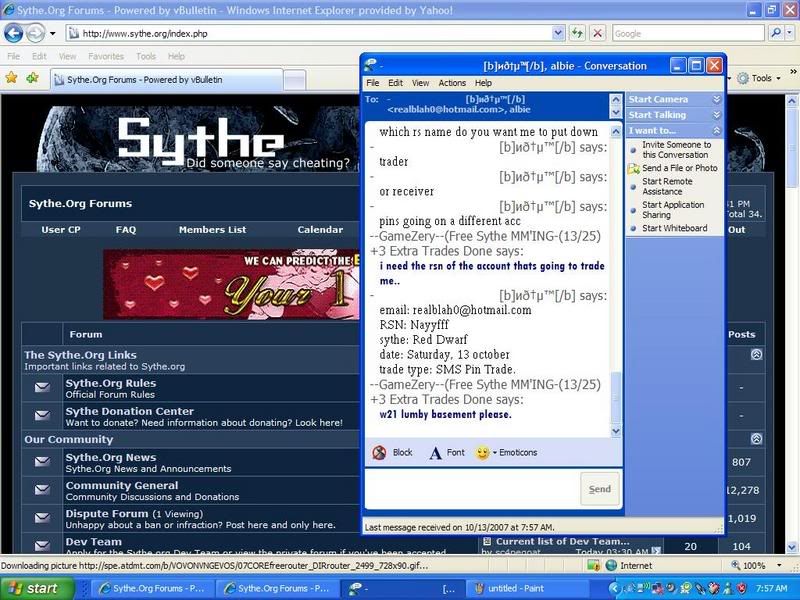Collapse The Sythe.Org Links category
Image resolution: width=800 pixels, height=600 pixels.
tap(757, 354)
